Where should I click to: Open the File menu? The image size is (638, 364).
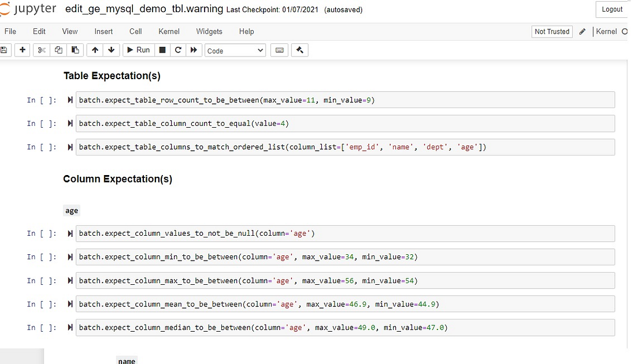10,31
